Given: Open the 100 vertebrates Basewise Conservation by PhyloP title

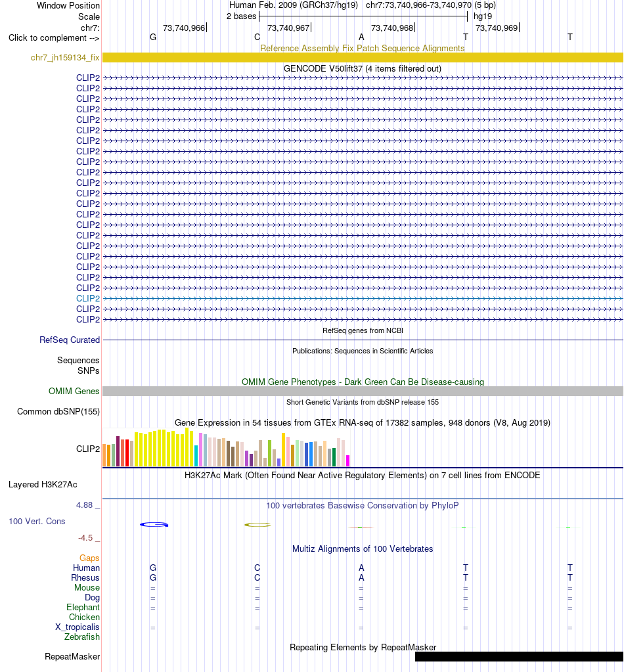Looking at the screenshot, I should pos(363,506).
